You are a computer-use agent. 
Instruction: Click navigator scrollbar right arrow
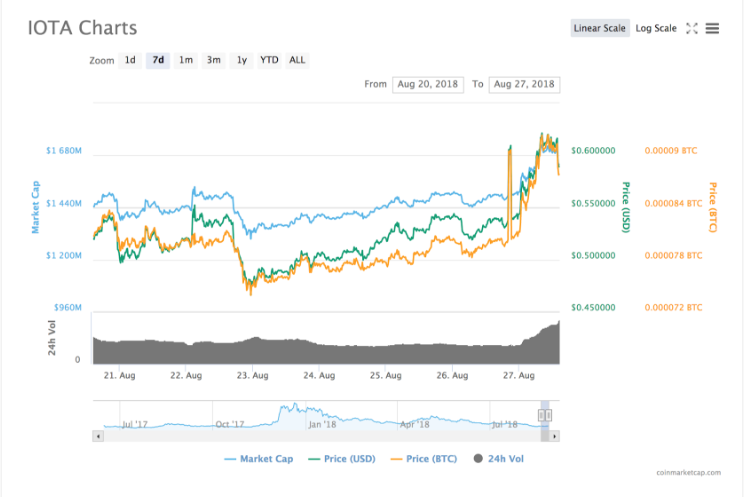(554, 436)
